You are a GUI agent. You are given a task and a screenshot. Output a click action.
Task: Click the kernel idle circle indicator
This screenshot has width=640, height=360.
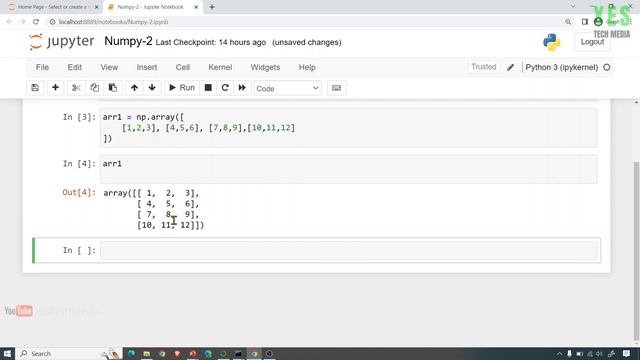pos(607,67)
